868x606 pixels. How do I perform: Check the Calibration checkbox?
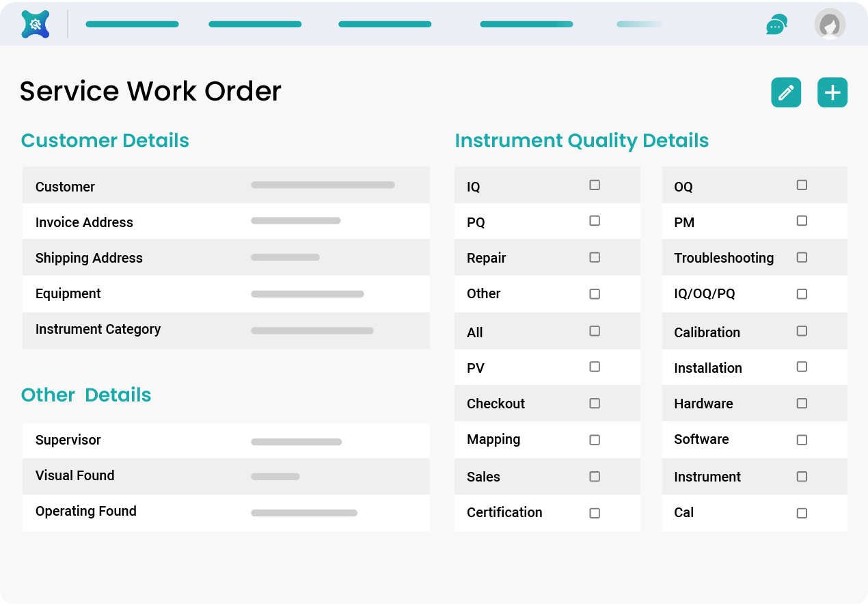(801, 330)
